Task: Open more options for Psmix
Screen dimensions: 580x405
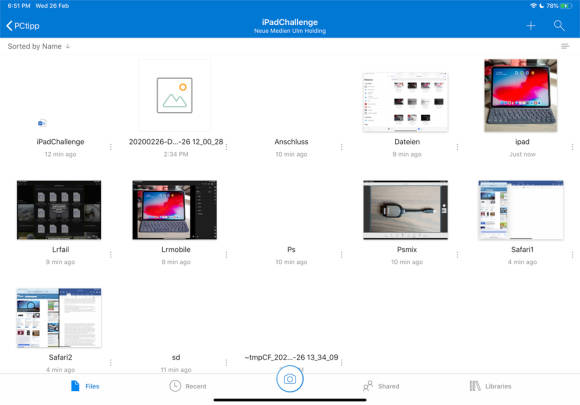Action: point(457,254)
